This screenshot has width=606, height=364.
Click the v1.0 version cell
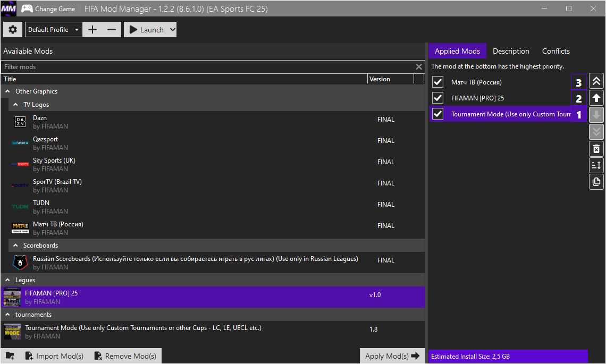[x=375, y=295]
